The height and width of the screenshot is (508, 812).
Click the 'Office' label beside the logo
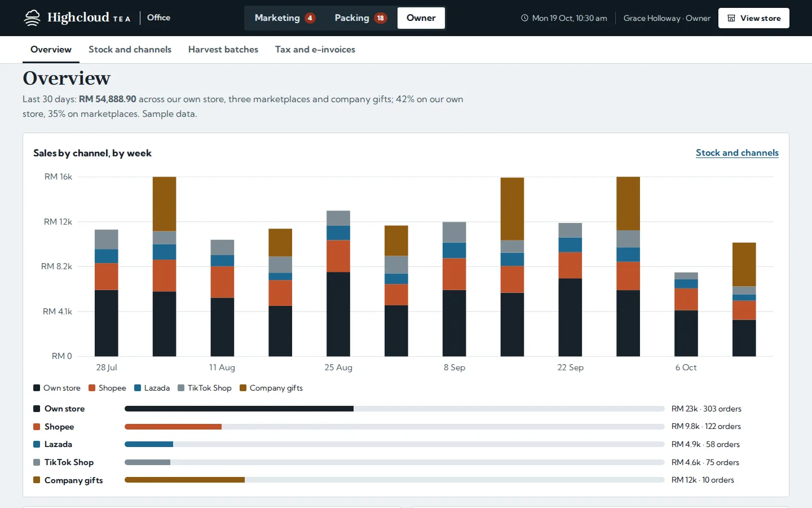coord(158,17)
